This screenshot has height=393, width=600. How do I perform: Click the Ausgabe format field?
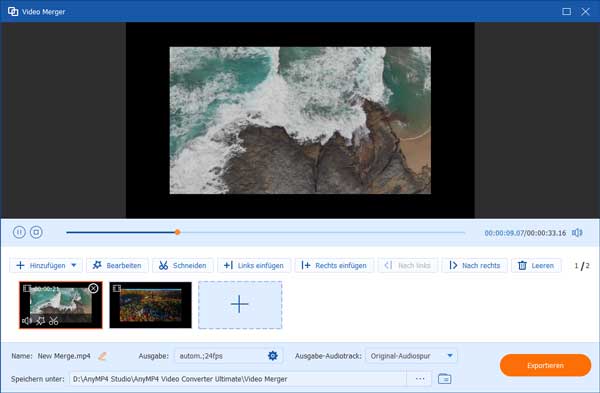[228, 355]
